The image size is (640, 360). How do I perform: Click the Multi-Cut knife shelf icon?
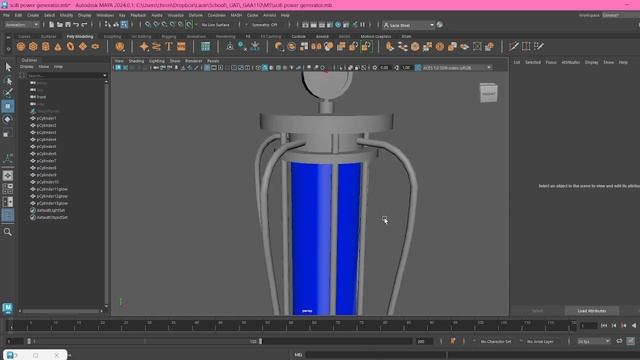(513, 47)
